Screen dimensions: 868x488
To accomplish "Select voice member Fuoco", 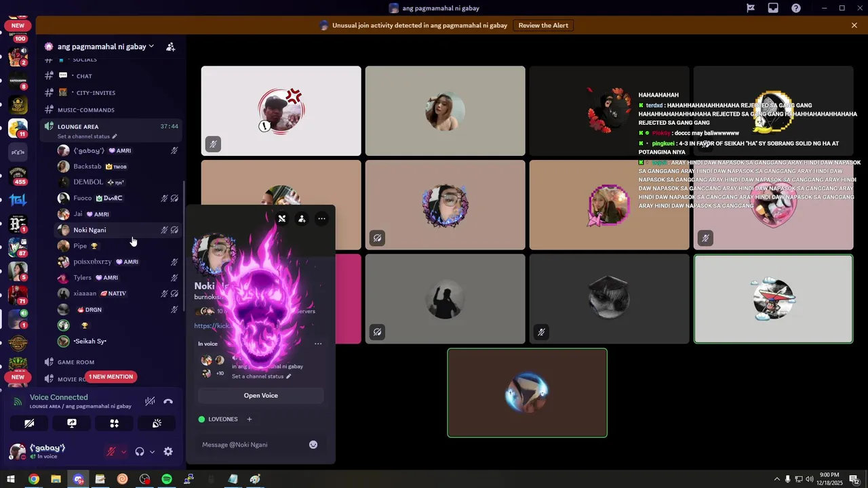I will tap(83, 198).
